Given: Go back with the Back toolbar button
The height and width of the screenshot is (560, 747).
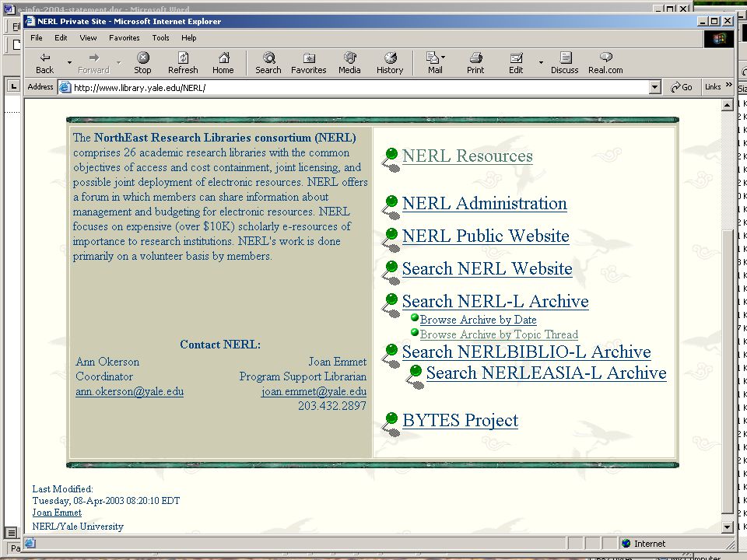Looking at the screenshot, I should (45, 63).
